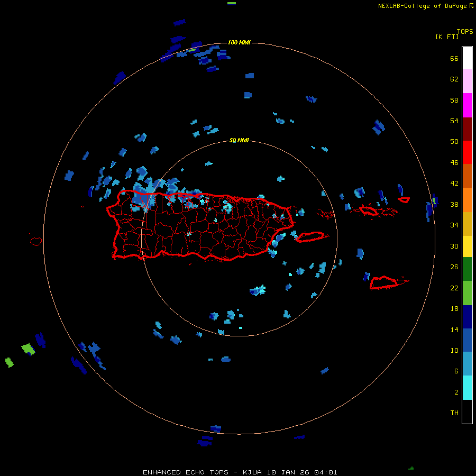The height and width of the screenshot is (476, 476).
Task: Pick the bright red legend swatch
Action: tap(467, 152)
